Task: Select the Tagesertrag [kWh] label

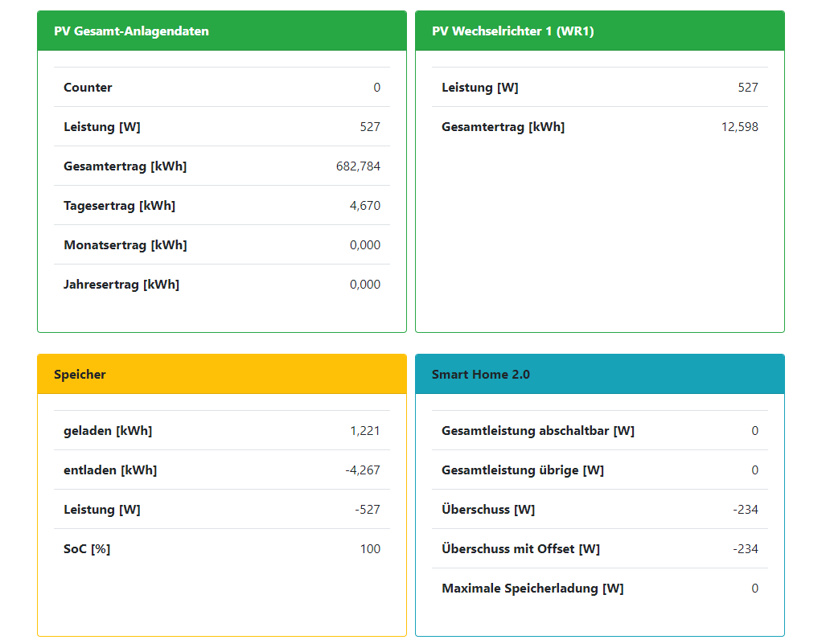Action: 119,206
